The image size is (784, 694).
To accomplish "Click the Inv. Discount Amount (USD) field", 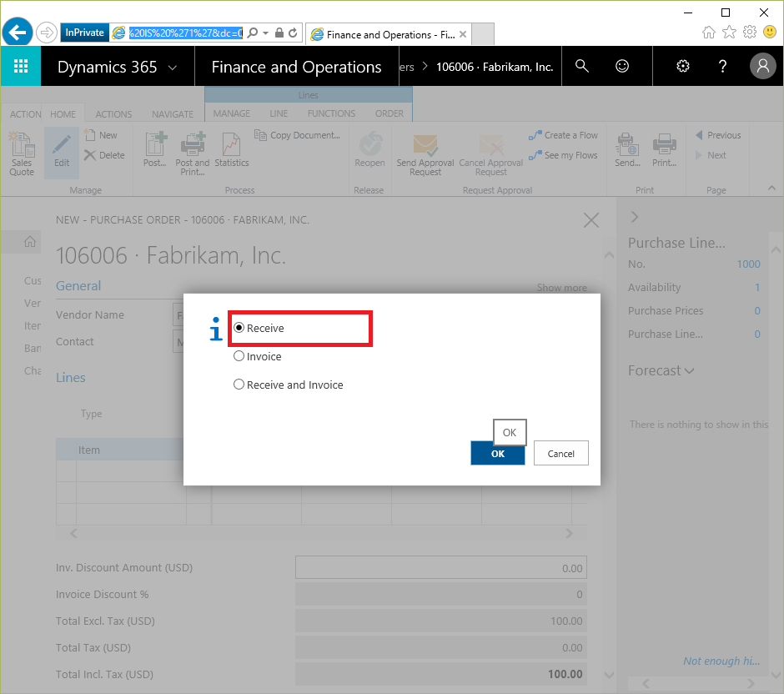I will [440, 568].
